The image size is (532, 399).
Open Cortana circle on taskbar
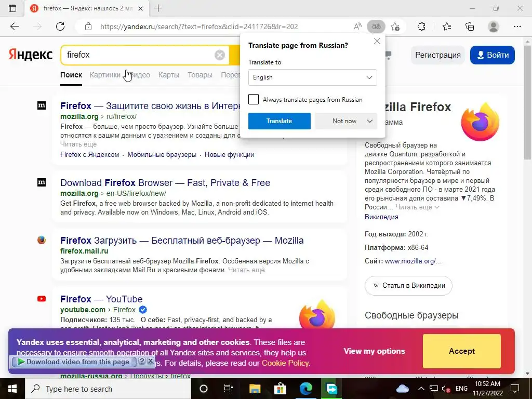pyautogui.click(x=203, y=389)
